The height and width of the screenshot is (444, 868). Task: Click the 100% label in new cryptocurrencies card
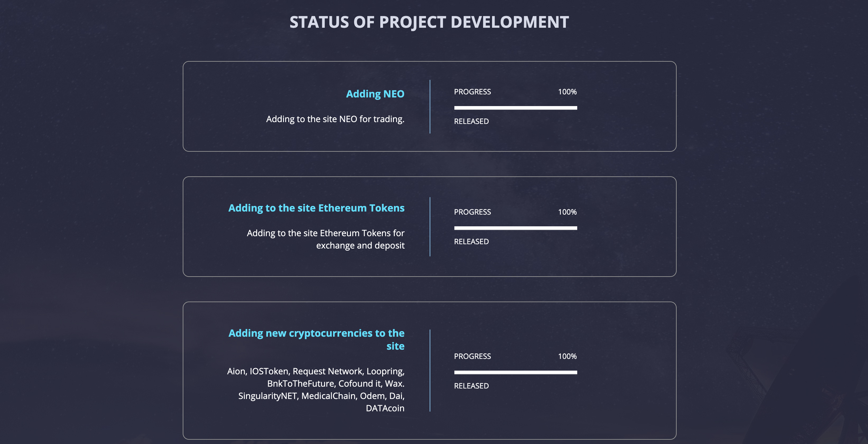point(567,356)
